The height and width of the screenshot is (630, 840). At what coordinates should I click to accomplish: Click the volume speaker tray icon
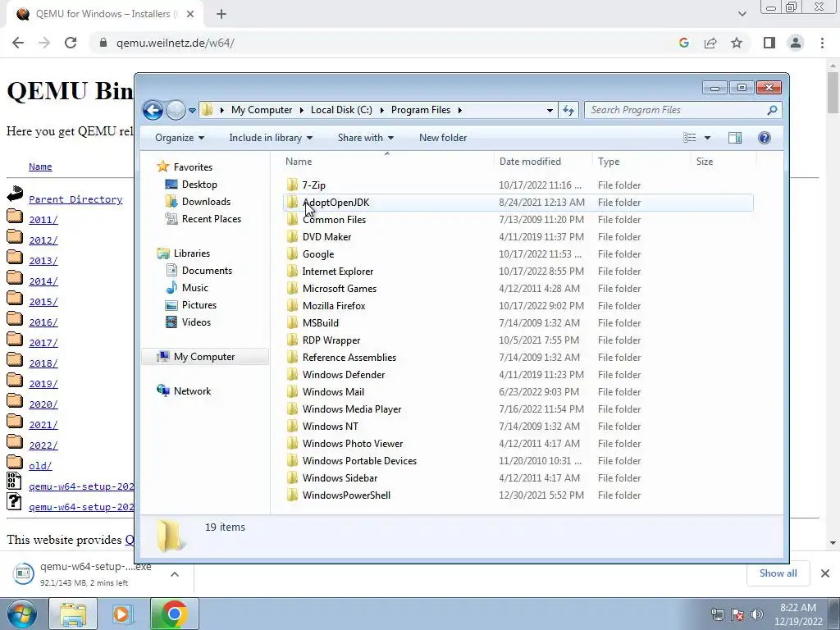tap(757, 614)
